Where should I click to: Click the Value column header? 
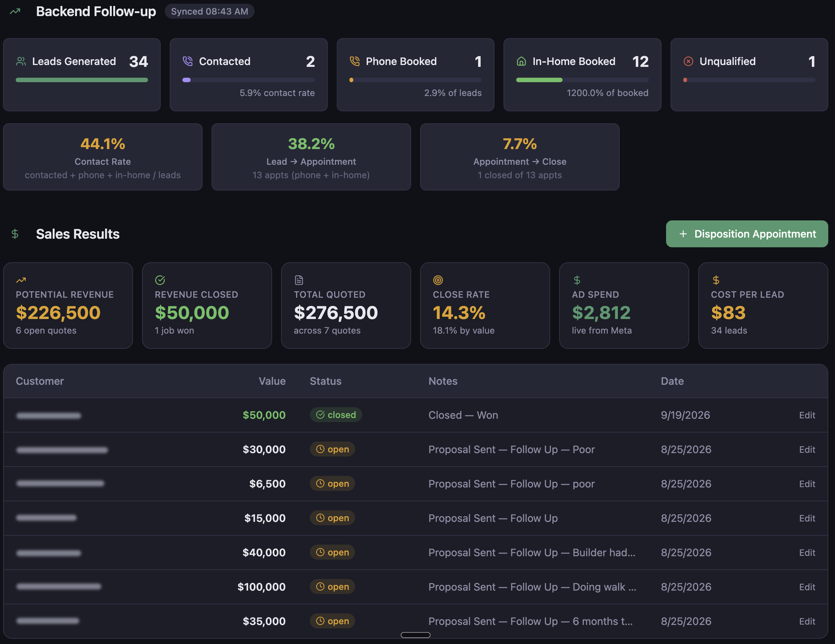pyautogui.click(x=272, y=381)
